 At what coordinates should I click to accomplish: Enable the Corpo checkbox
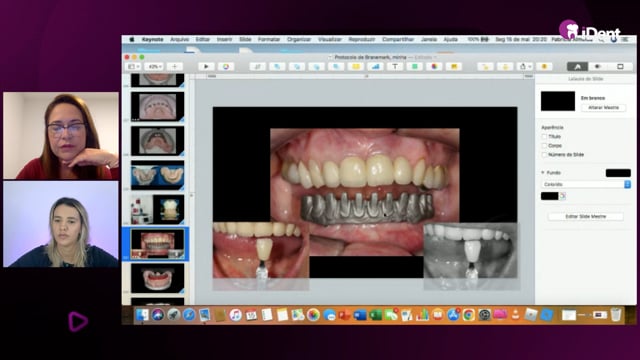click(x=544, y=146)
